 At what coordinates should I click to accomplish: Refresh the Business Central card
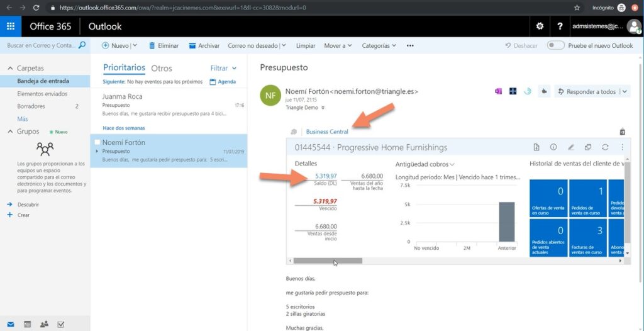coord(605,147)
